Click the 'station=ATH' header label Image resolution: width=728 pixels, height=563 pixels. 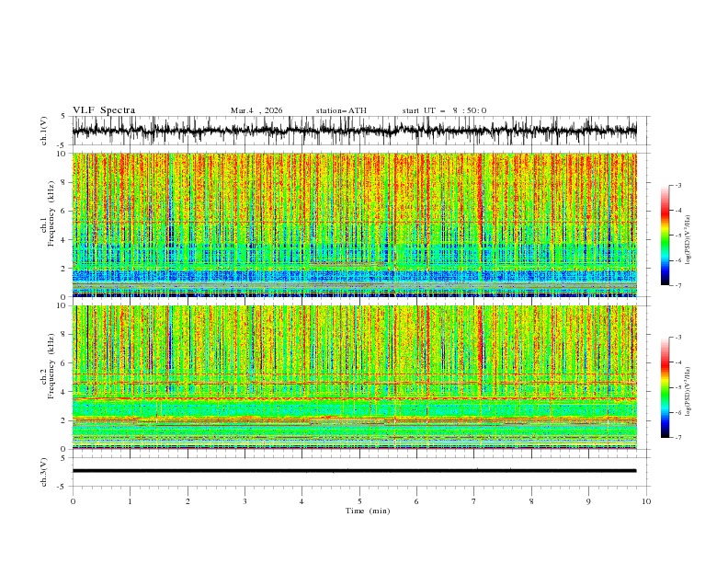pos(341,110)
